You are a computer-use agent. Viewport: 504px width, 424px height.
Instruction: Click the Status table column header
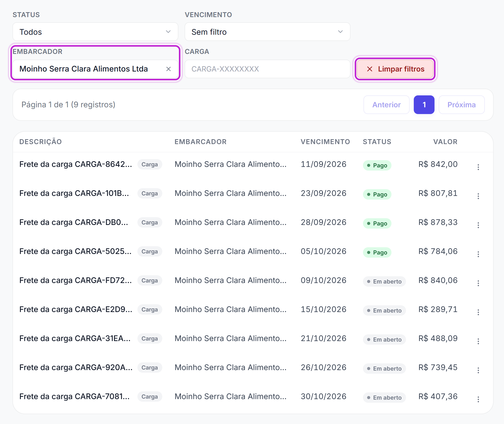(377, 142)
